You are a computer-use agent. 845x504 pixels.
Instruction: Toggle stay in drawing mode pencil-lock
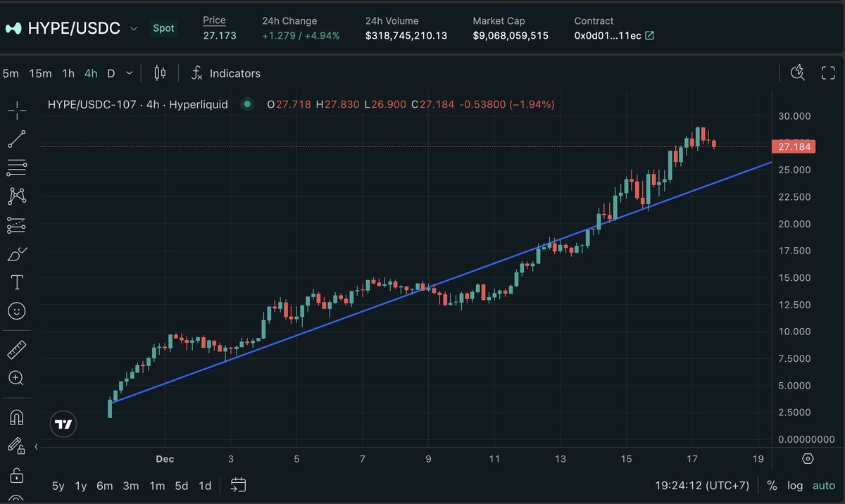pos(17,446)
